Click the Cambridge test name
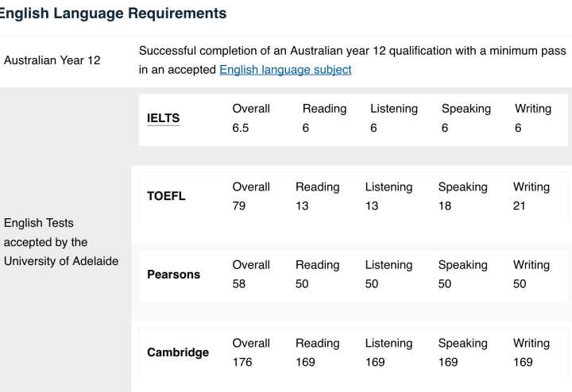 (178, 352)
